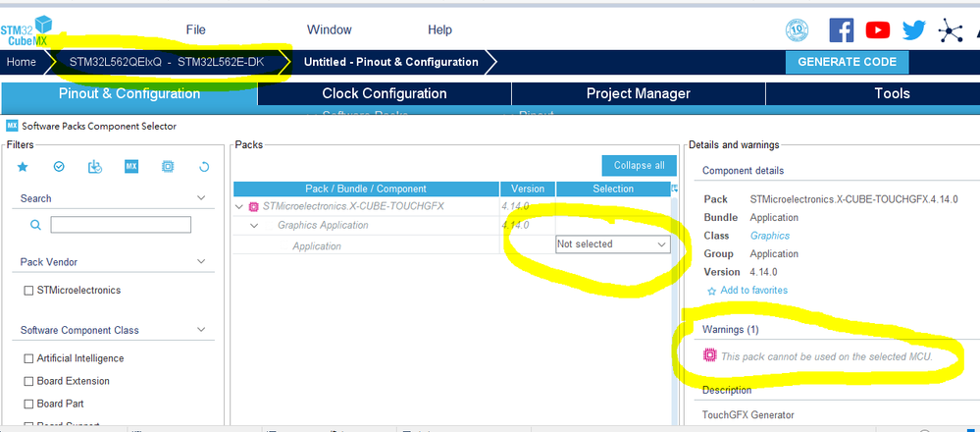The image size is (980, 432).
Task: Collapse the Software Component Class section
Action: point(201,330)
